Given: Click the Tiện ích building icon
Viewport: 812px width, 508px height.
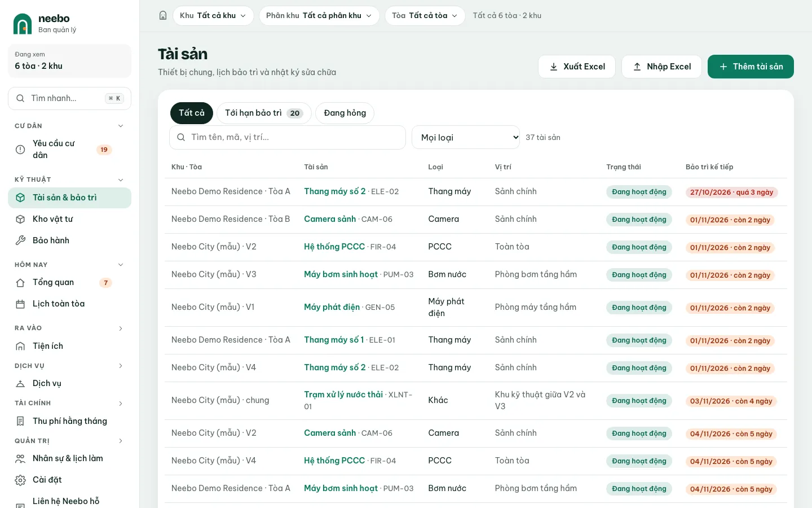Looking at the screenshot, I should coord(20,346).
